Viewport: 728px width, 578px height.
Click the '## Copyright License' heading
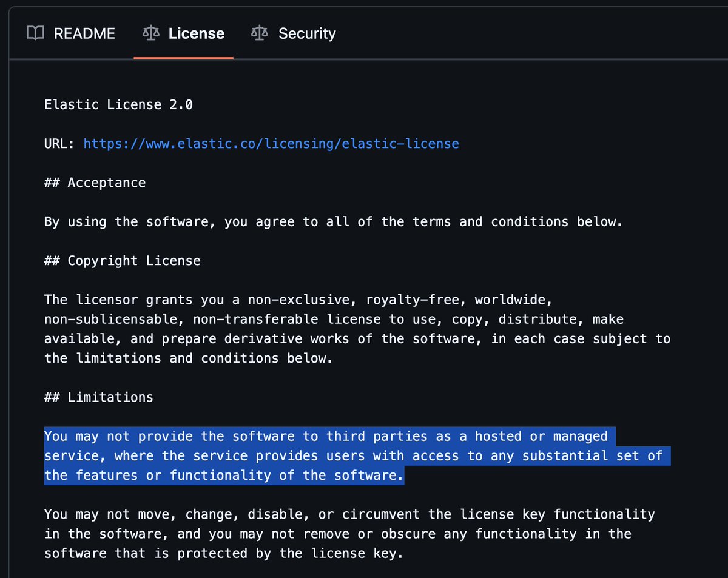pyautogui.click(x=123, y=261)
